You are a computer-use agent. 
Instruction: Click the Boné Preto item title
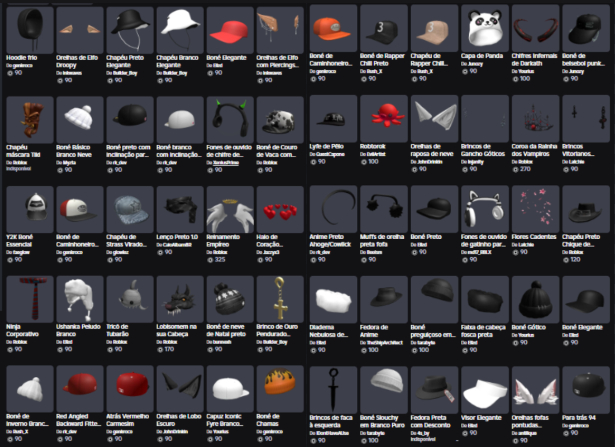click(x=426, y=237)
